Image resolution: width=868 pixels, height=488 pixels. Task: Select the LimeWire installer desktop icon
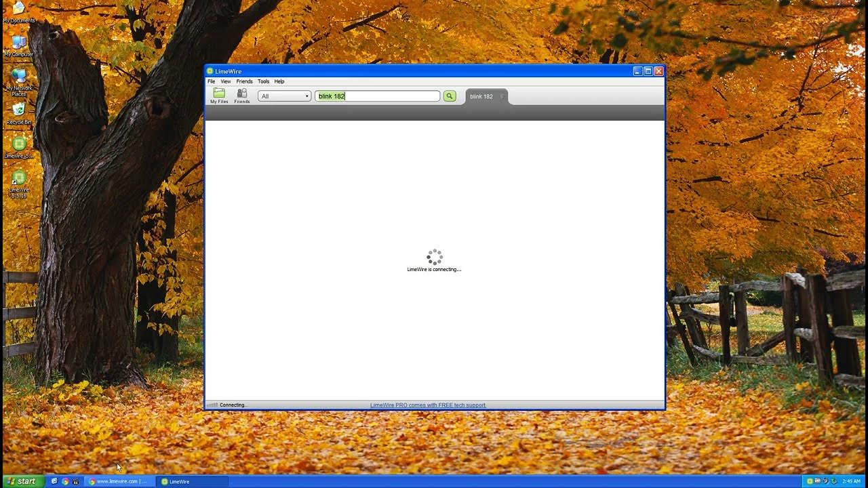click(x=19, y=147)
